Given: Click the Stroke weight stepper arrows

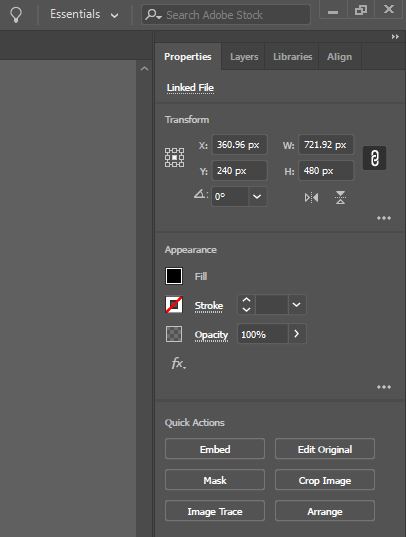Looking at the screenshot, I should [246, 304].
